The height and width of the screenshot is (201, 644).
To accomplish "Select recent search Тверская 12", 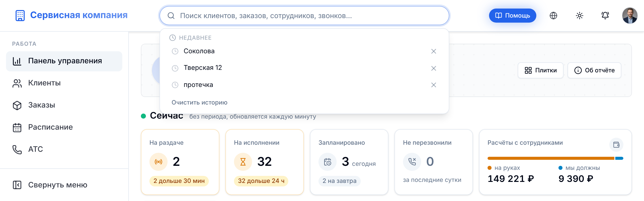I will click(304, 68).
